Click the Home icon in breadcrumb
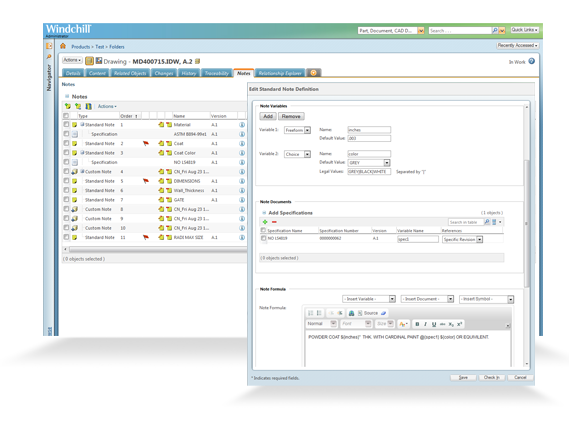The image size is (569, 429). (x=63, y=46)
